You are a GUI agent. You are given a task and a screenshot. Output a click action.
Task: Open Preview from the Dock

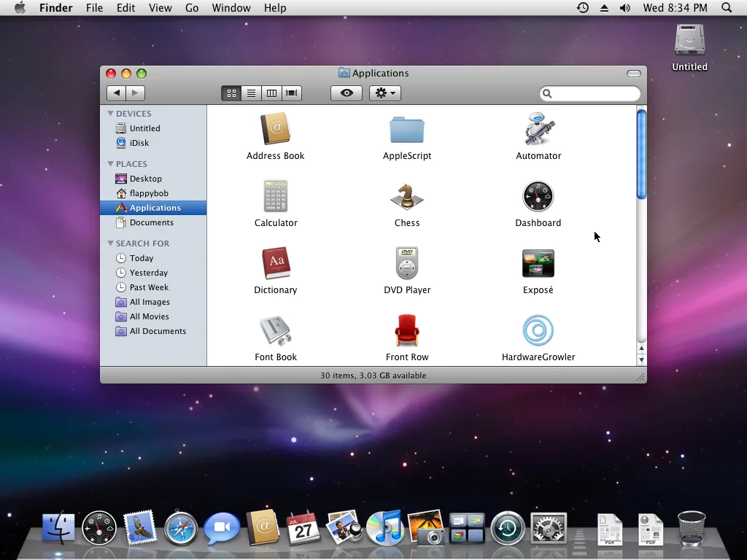click(x=344, y=527)
